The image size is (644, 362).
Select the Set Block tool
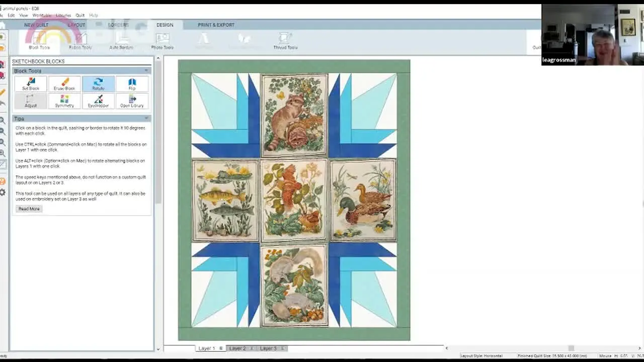tap(31, 84)
